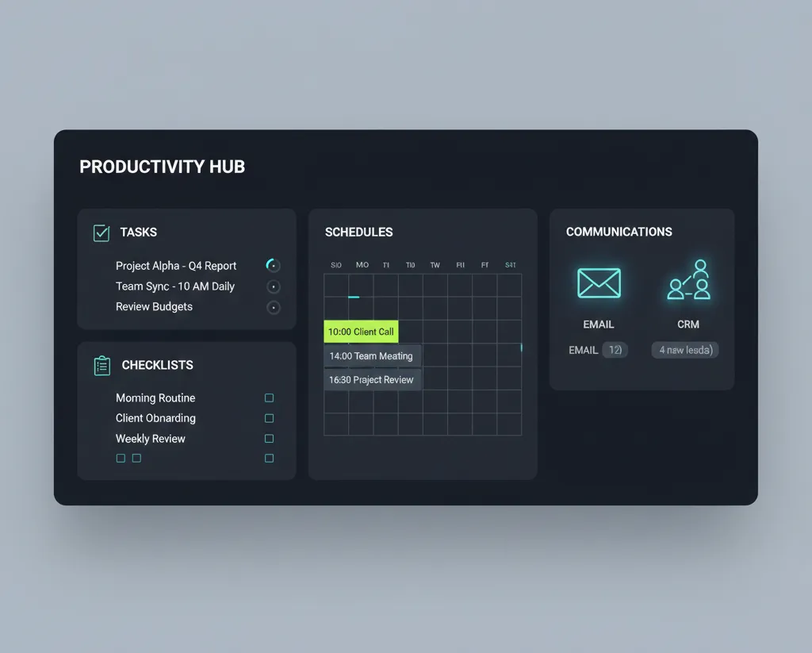Viewport: 812px width, 653px height.
Task: Toggle the Weekly Review checkbox
Action: point(270,439)
